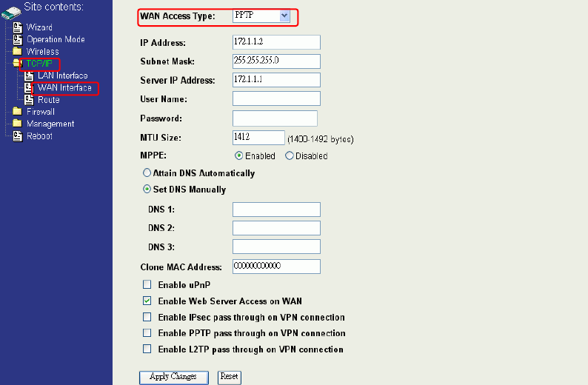Viewport: 588px width, 385px height.
Task: Enable L2TP pass through checkbox
Action: tap(147, 349)
